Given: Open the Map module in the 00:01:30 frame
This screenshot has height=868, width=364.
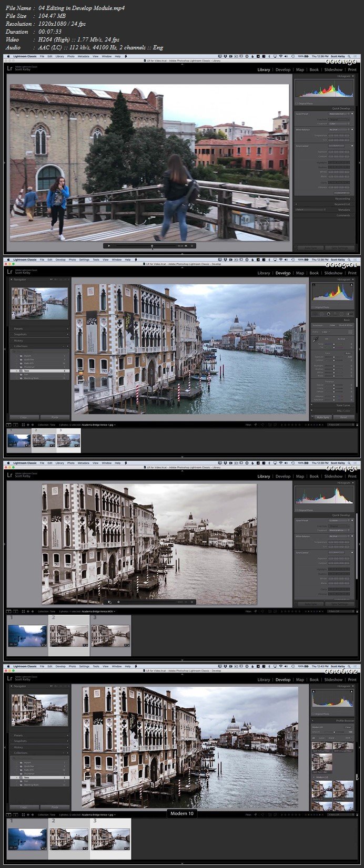Looking at the screenshot, I should [x=300, y=69].
